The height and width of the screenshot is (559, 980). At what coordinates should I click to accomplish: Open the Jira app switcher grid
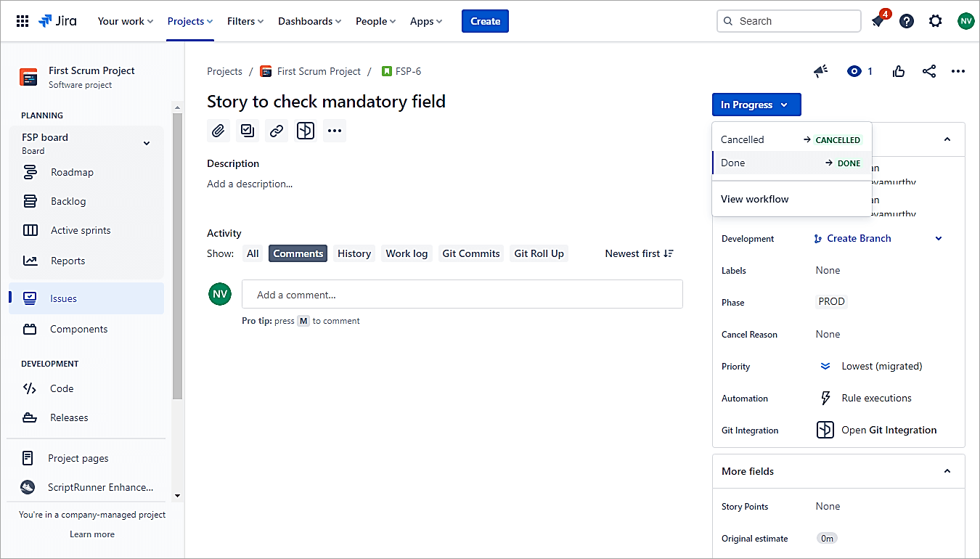pos(23,21)
